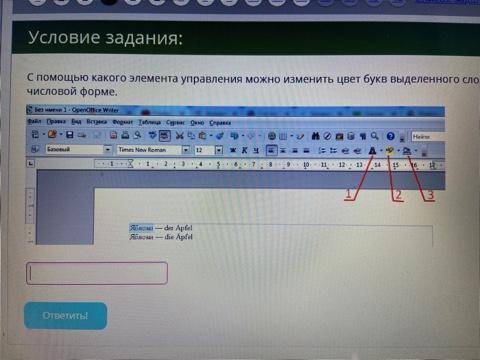Toggle Italic (К) formatting
Screen dimensions: 480x360
point(244,150)
